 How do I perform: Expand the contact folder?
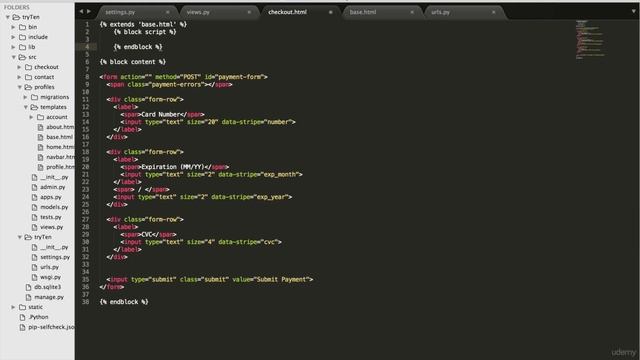(x=19, y=77)
